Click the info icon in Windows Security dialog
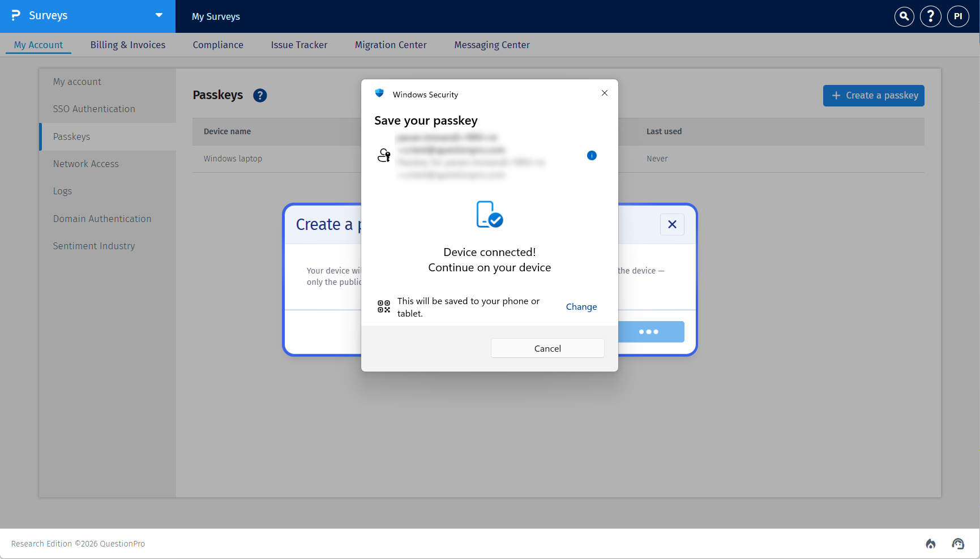The image size is (980, 559). 592,155
